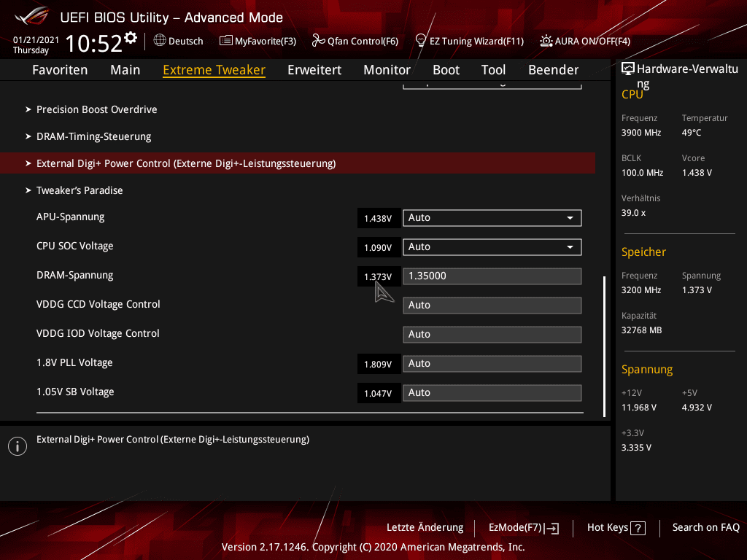Click the VDDG IOD Voltage Control field

(x=492, y=334)
